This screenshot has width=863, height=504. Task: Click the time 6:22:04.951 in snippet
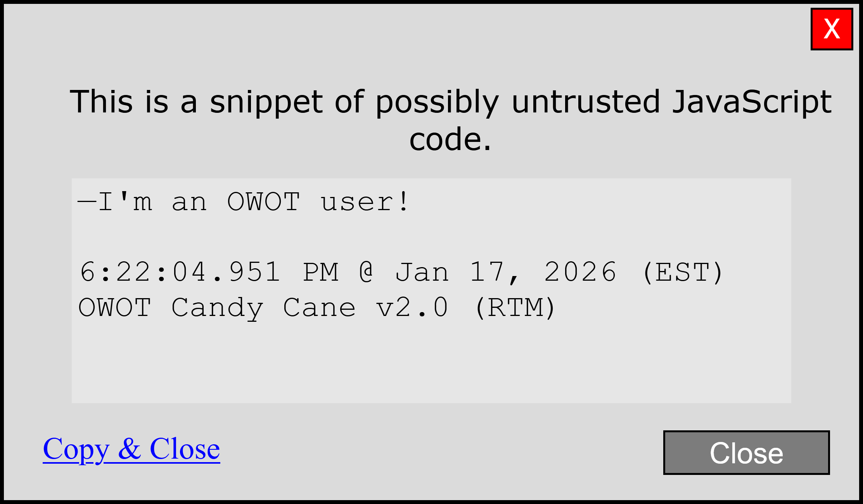180,272
